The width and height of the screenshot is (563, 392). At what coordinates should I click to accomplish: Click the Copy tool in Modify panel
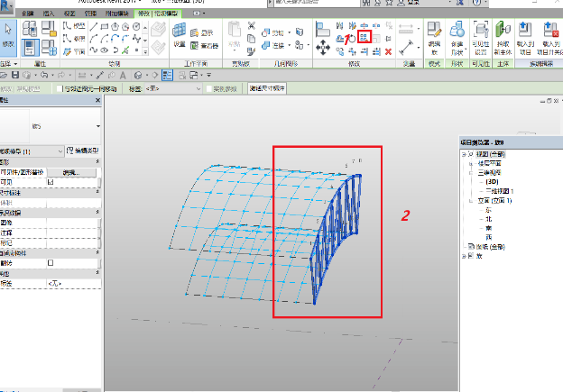[340, 51]
